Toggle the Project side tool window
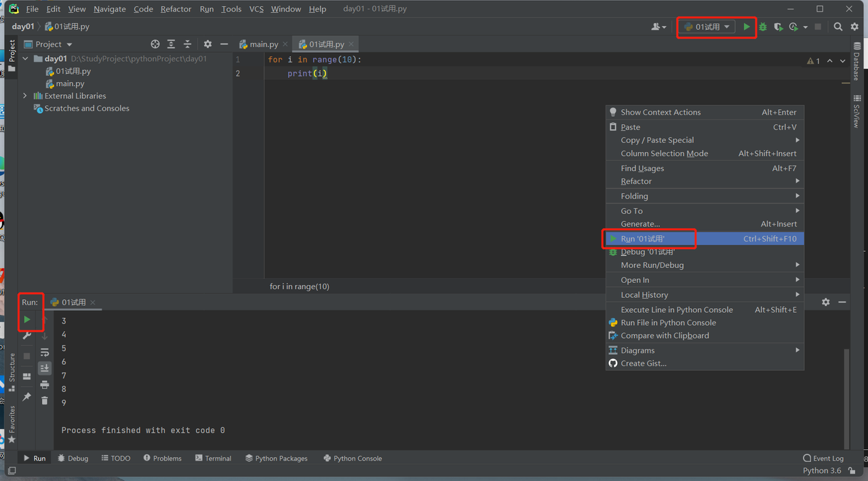868x481 pixels. [12, 56]
